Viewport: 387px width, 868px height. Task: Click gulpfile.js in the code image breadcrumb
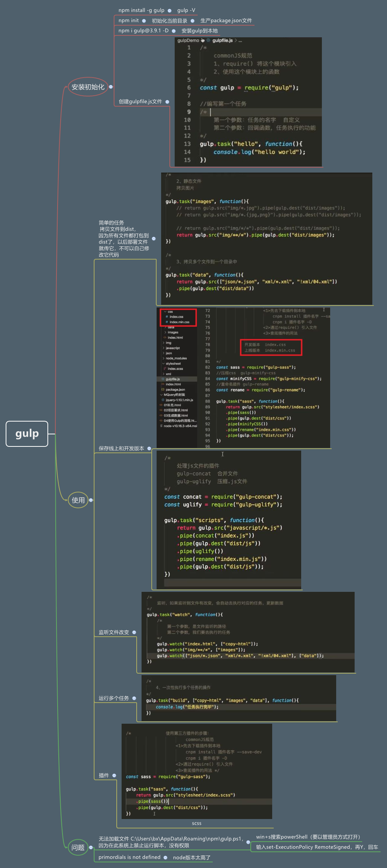(222, 40)
